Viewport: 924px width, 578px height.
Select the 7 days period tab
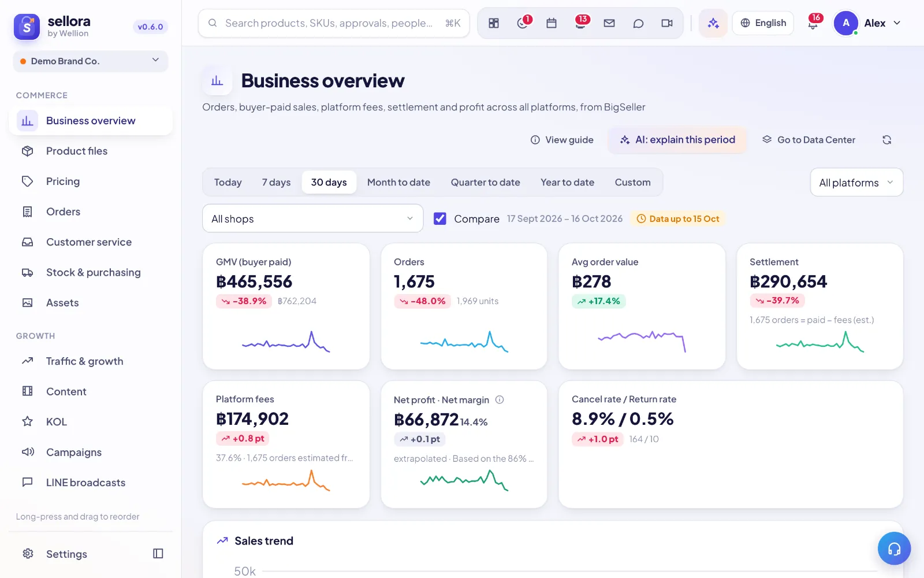click(276, 183)
